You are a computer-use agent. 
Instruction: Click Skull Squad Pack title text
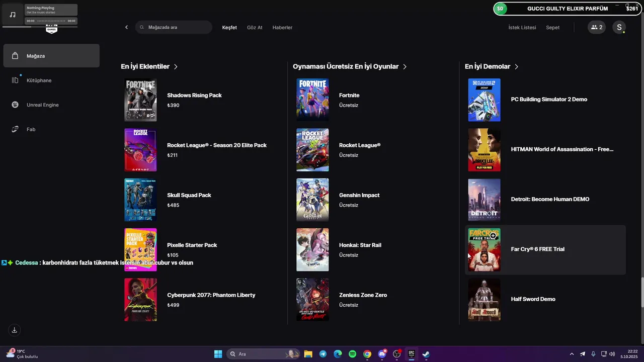point(189,195)
